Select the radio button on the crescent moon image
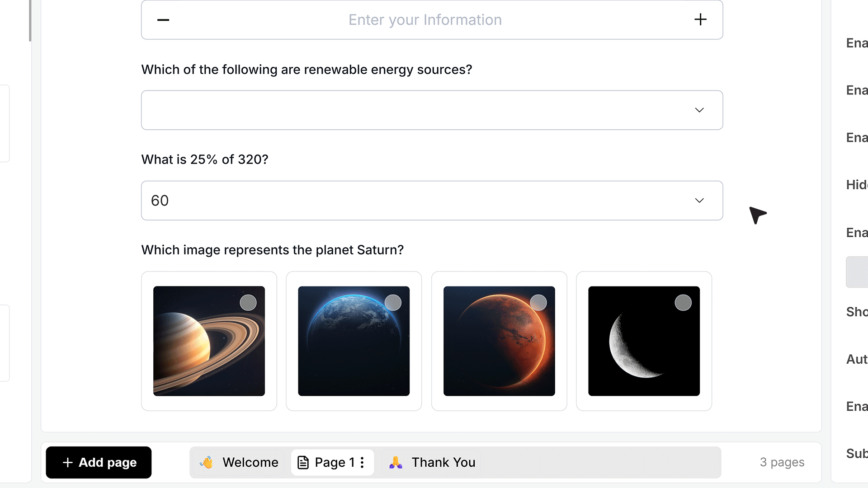The image size is (868, 488). click(x=683, y=303)
